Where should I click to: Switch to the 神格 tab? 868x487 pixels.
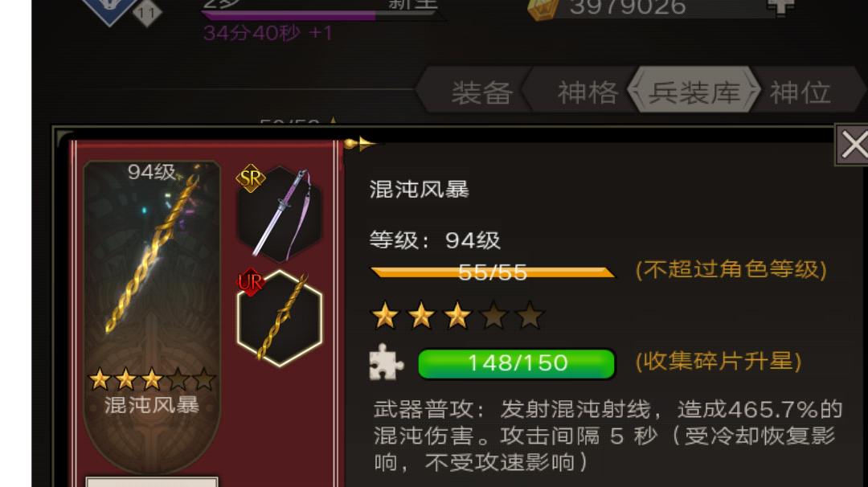587,92
